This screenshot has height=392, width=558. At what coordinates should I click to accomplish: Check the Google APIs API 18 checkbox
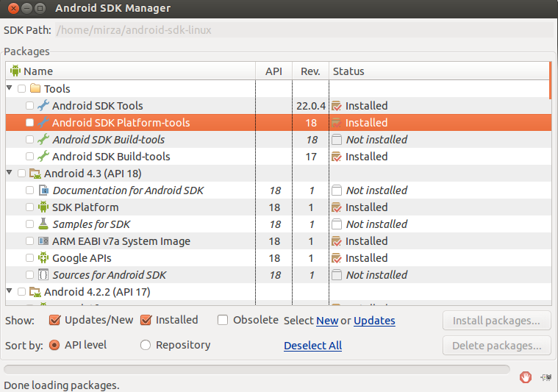[30, 257]
